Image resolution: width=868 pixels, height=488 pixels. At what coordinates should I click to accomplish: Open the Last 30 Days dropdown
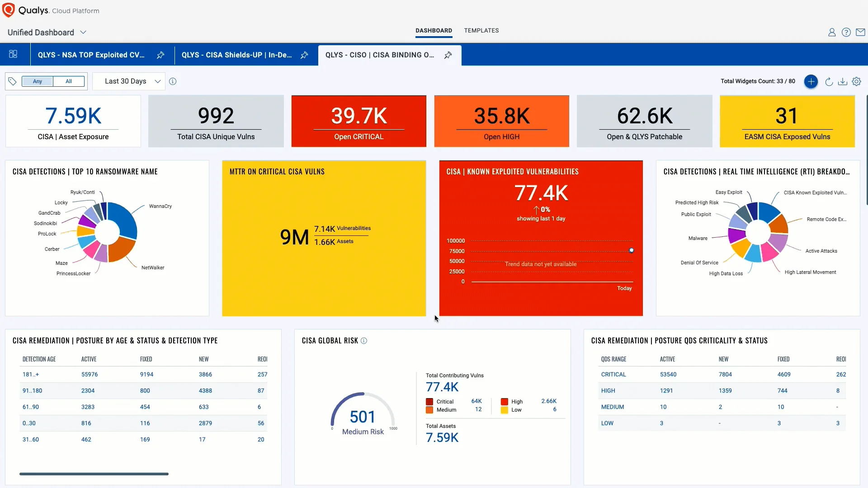click(129, 81)
